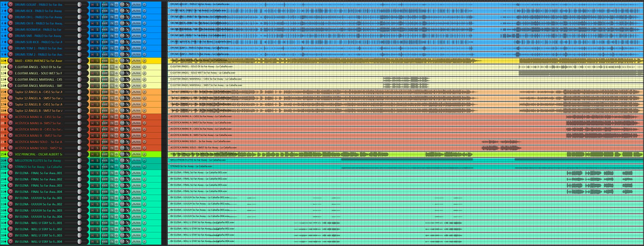
Task: Toggle FX bypass on E.GUITAR ÁNGEL SOLO DI track
Action: tap(116, 67)
